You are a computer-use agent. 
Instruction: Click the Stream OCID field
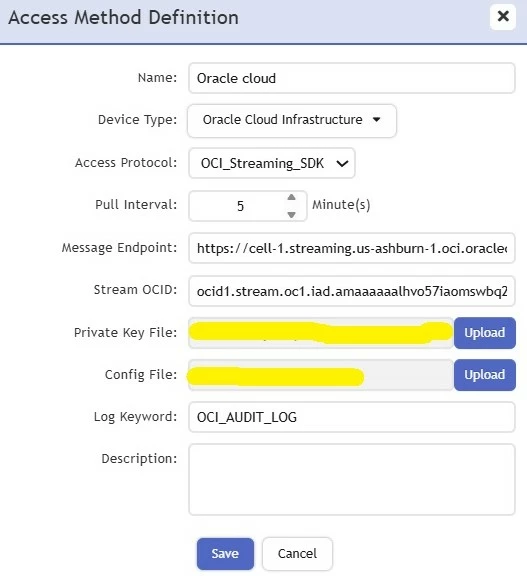352,291
